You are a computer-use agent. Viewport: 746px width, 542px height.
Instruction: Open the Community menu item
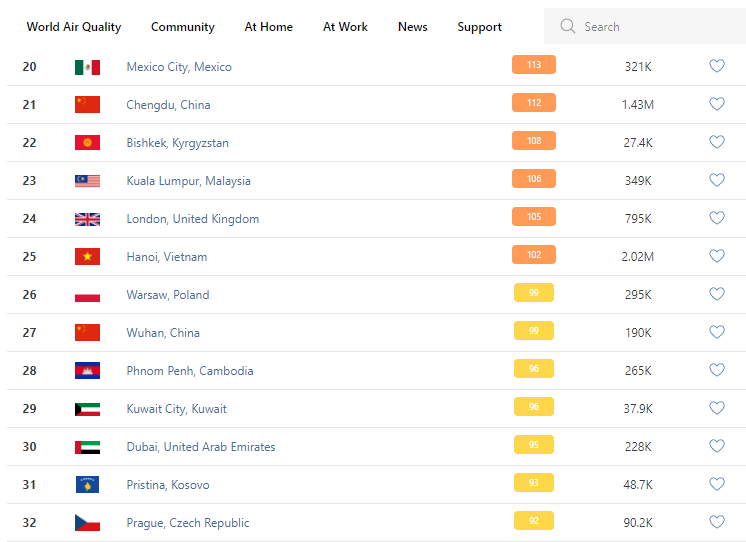pyautogui.click(x=182, y=27)
